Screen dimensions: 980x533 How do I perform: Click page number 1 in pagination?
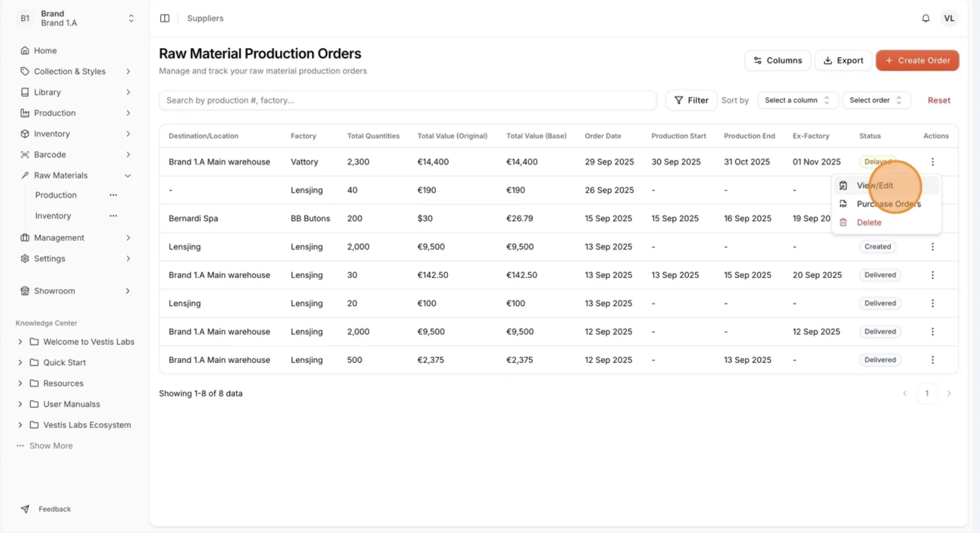tap(927, 393)
